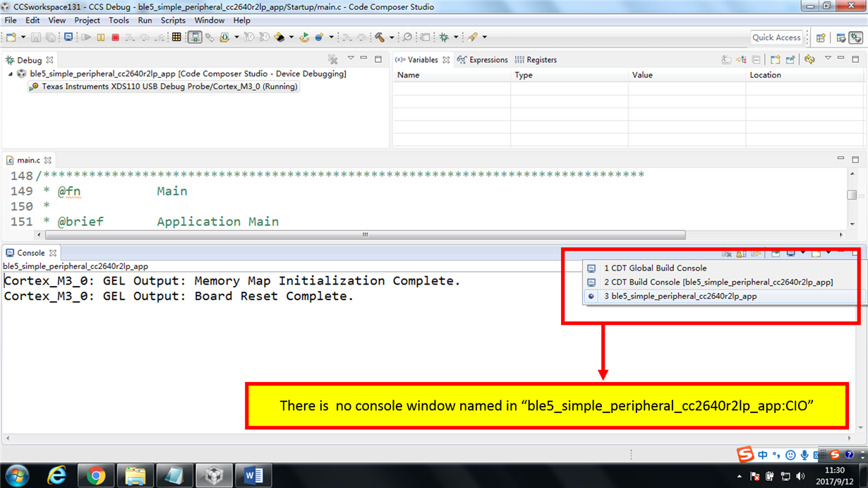Open Internet Explorer from the taskbar
The height and width of the screenshot is (488, 868).
56,475
